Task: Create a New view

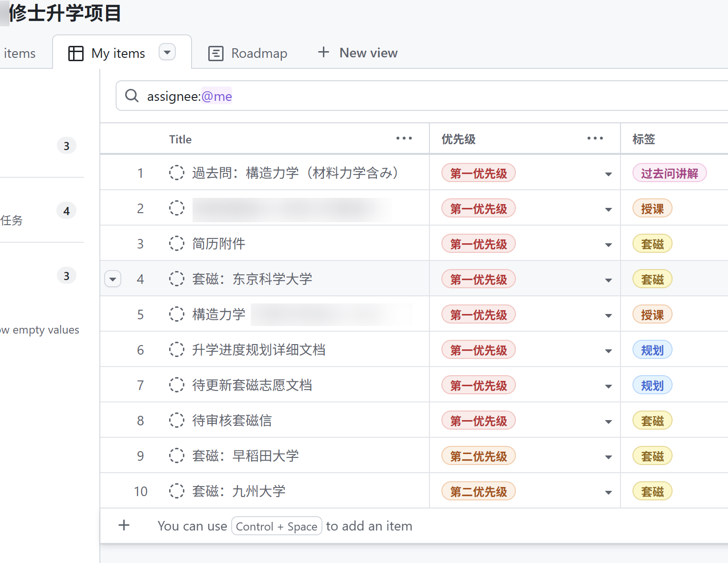Action: tap(358, 53)
